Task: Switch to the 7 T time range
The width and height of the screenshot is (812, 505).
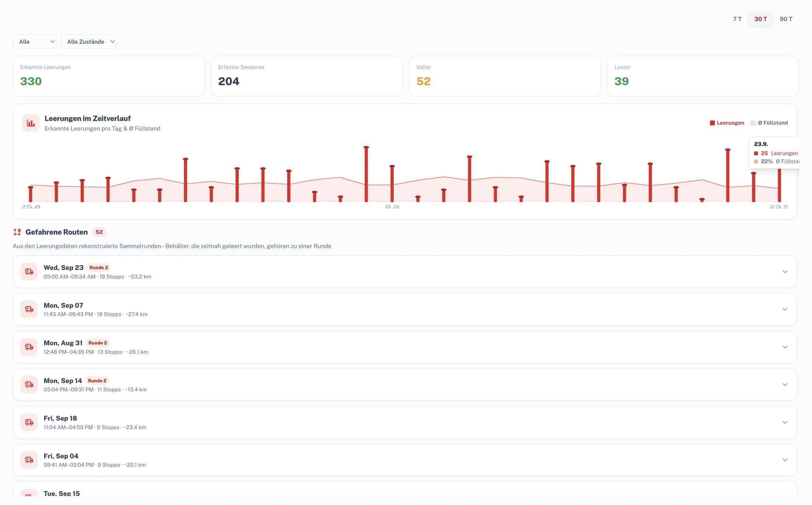Action: pos(737,19)
